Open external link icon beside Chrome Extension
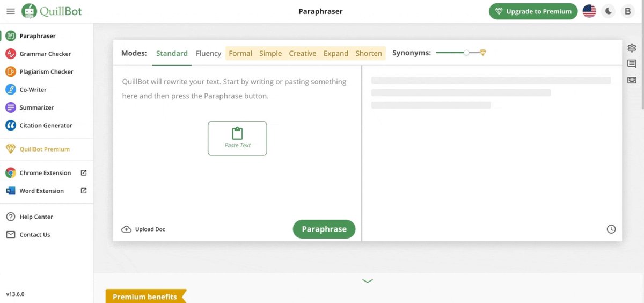Screen dimensions: 644x303 coord(84,173)
